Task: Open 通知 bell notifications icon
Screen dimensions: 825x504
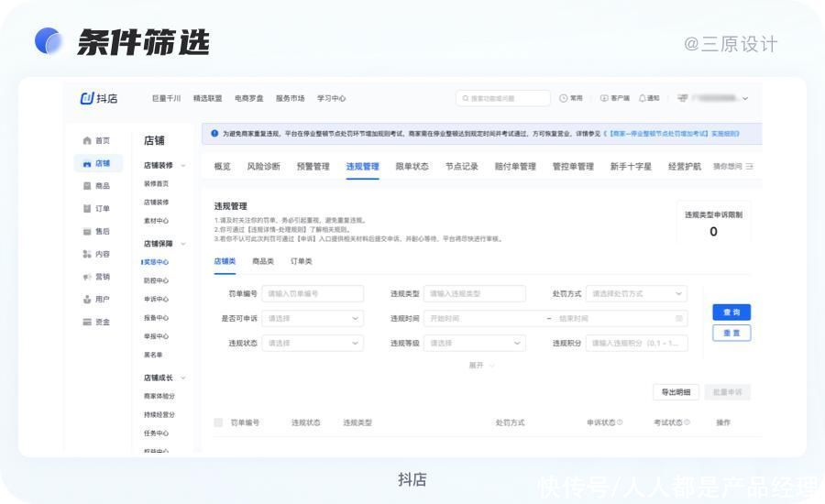Action: pos(642,98)
